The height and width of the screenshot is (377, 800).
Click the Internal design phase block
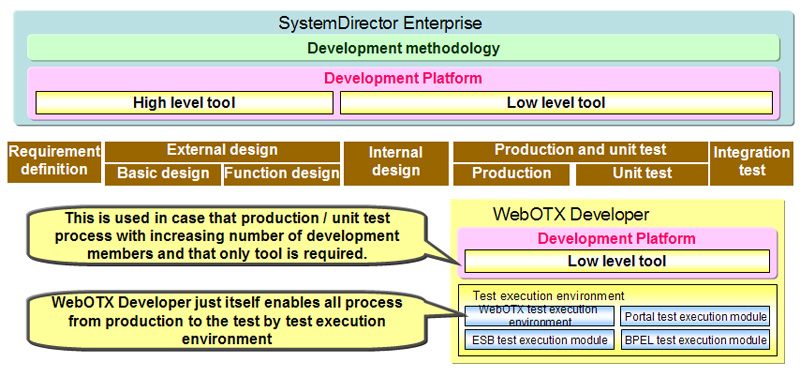coord(396,163)
